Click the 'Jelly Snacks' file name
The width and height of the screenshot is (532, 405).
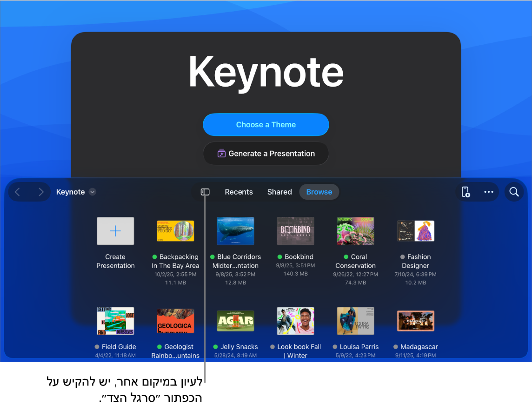(239, 347)
